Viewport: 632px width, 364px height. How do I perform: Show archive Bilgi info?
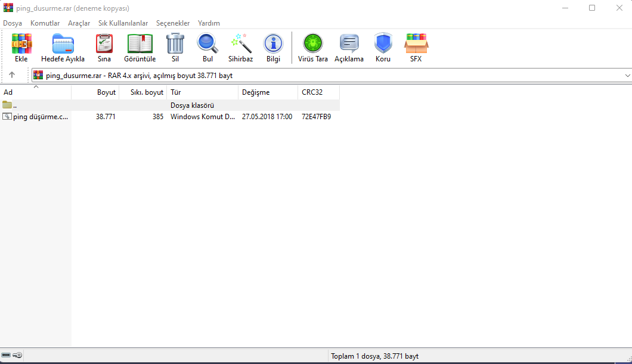[273, 43]
